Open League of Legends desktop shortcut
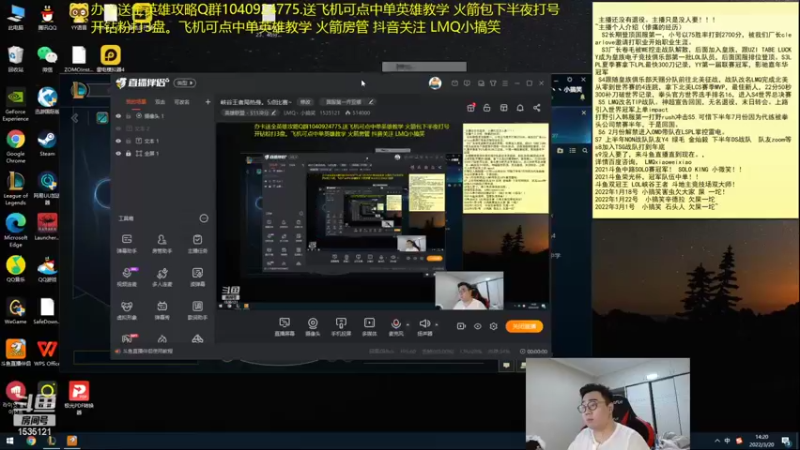 click(x=16, y=189)
